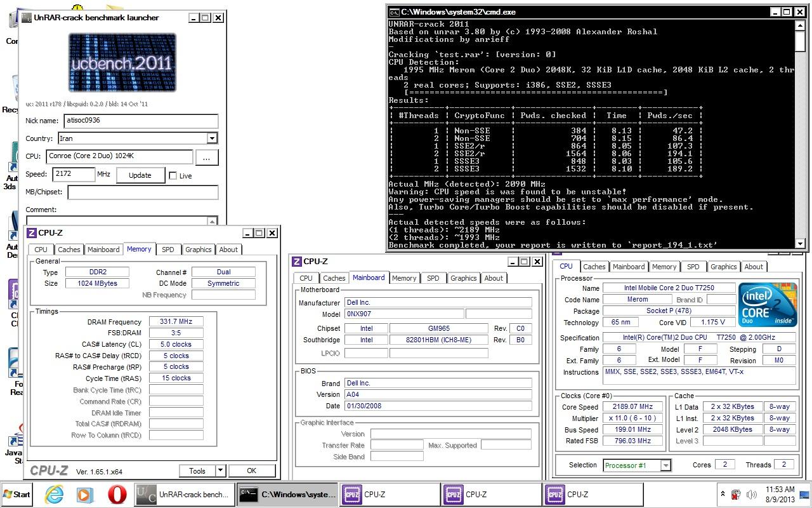The image size is (812, 508).
Task: Open Caches tab in Mainboard CPU-Z window
Action: (334, 278)
